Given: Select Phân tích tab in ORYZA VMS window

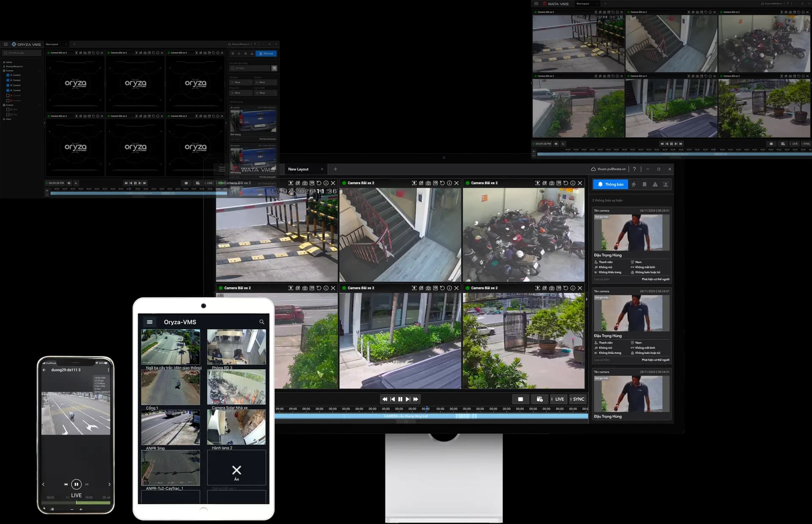Looking at the screenshot, I should click(x=266, y=53).
